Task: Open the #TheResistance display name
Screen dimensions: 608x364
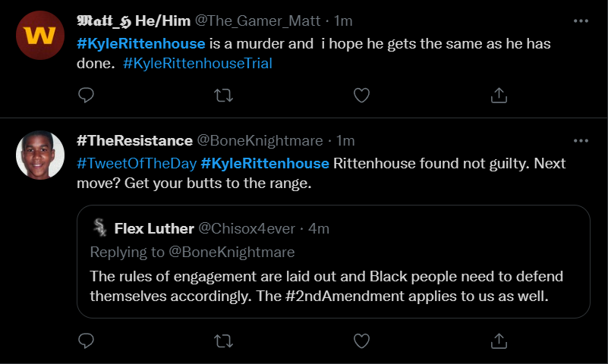Action: tap(134, 141)
